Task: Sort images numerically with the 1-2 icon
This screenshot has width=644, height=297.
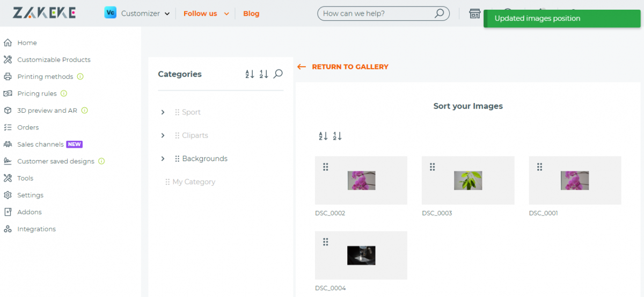Action: (x=338, y=136)
